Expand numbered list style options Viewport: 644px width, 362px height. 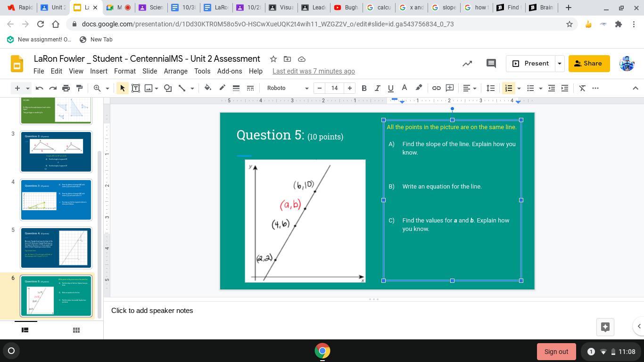pyautogui.click(x=519, y=88)
